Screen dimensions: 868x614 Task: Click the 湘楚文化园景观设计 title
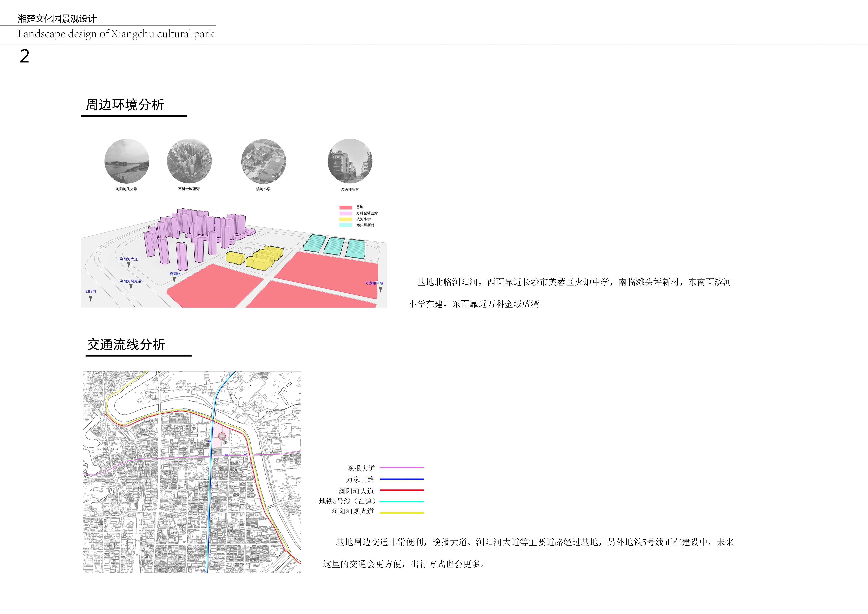57,19
